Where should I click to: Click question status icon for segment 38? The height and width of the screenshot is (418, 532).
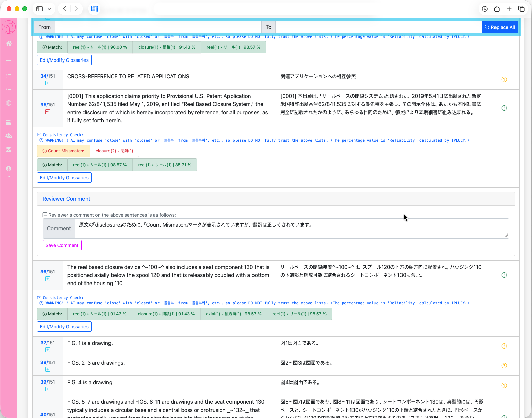(504, 366)
